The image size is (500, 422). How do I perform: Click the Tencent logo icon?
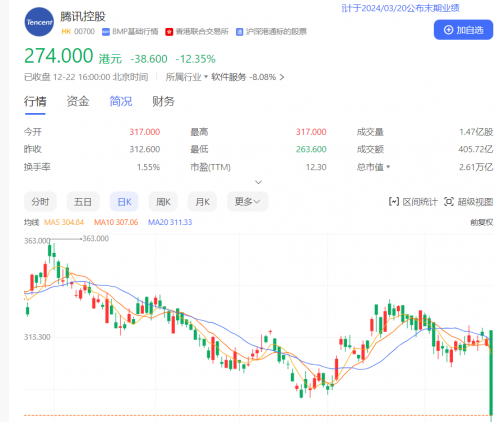[x=39, y=22]
